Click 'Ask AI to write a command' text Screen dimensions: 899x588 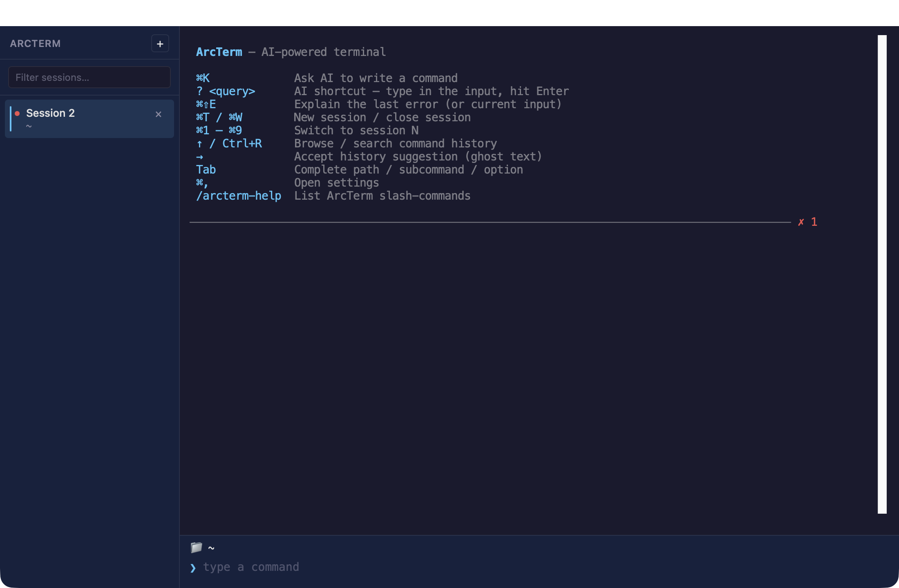(376, 78)
